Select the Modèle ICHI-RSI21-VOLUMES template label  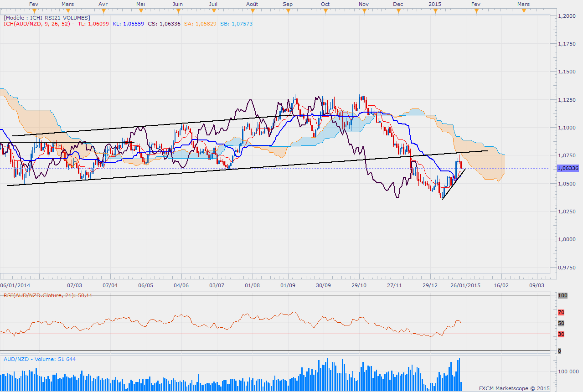(46, 17)
